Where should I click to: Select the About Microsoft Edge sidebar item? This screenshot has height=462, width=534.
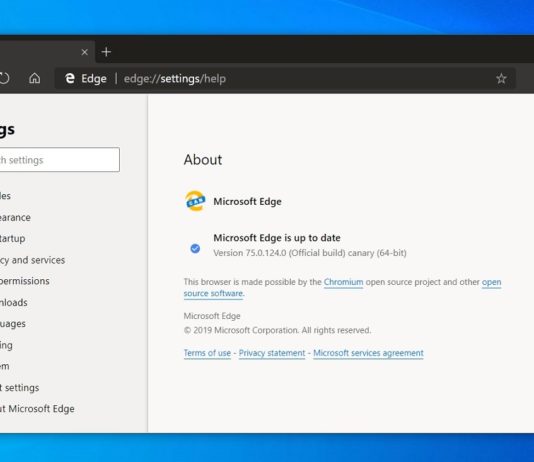coord(37,409)
